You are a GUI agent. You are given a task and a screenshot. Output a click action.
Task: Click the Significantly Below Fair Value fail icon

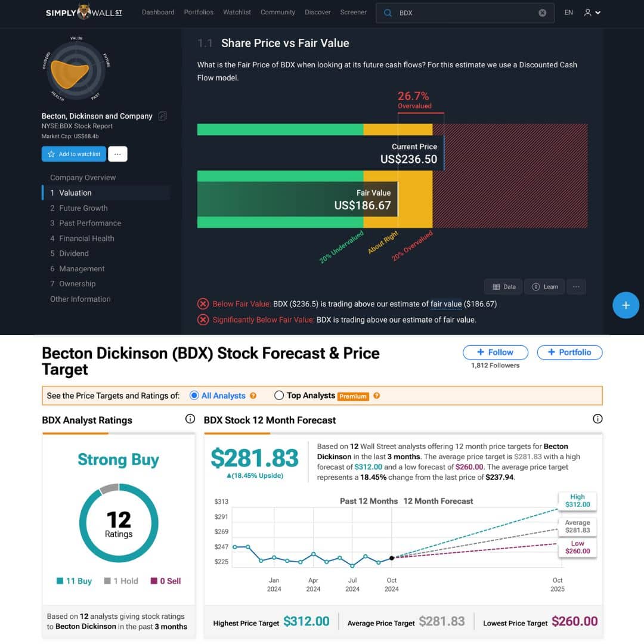coord(203,320)
